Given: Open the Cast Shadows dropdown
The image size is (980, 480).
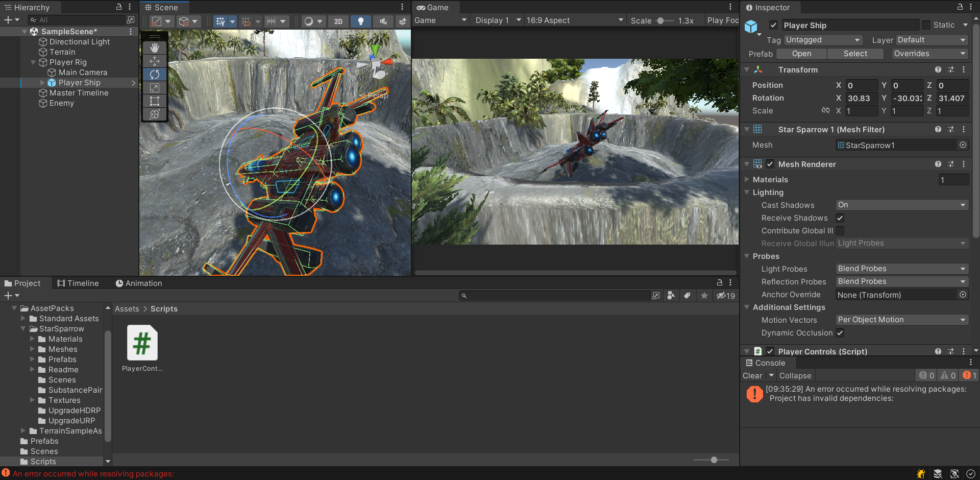Looking at the screenshot, I should [902, 205].
